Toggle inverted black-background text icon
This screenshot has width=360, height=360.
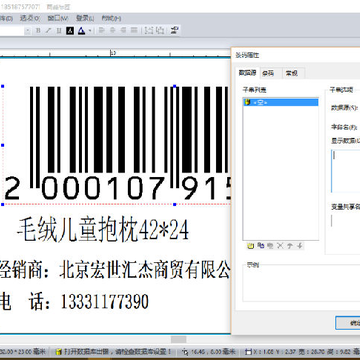pos(70,31)
